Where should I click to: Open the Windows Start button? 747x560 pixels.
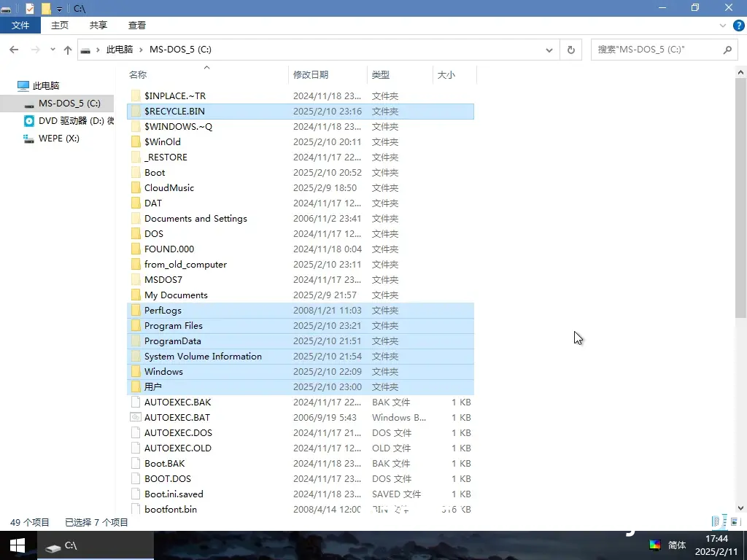click(18, 545)
